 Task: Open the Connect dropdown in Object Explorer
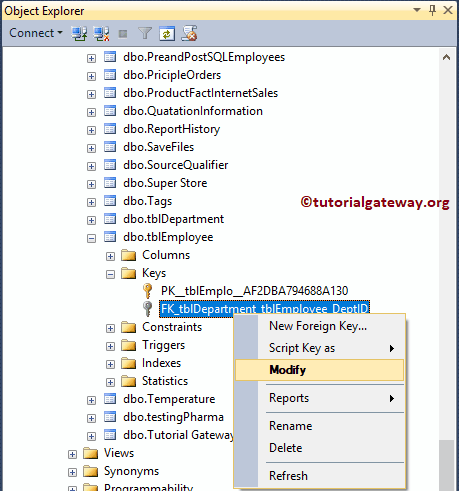click(x=36, y=33)
